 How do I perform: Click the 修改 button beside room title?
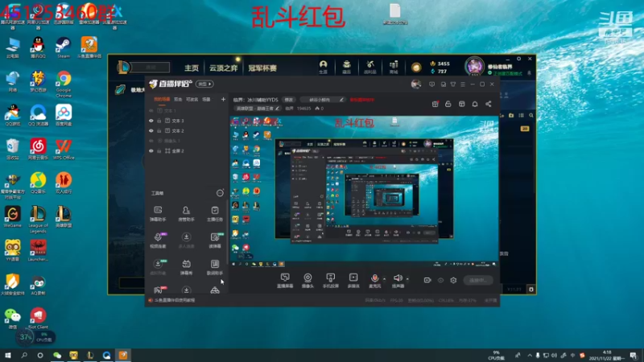[289, 100]
